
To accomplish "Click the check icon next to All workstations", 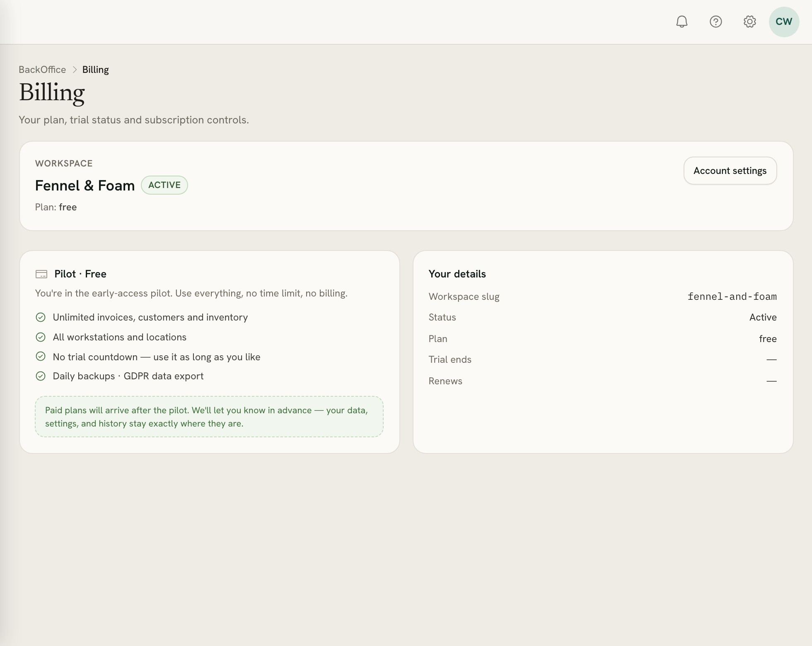I will click(41, 337).
